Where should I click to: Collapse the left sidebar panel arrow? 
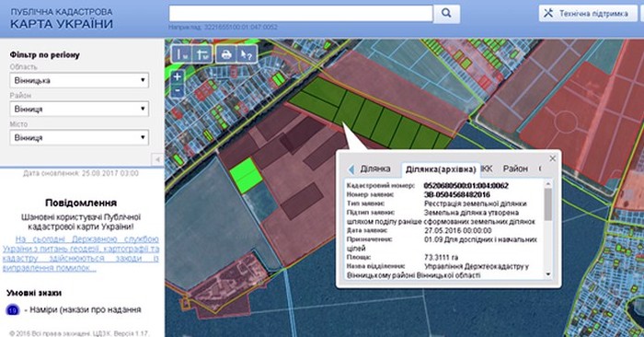click(157, 159)
